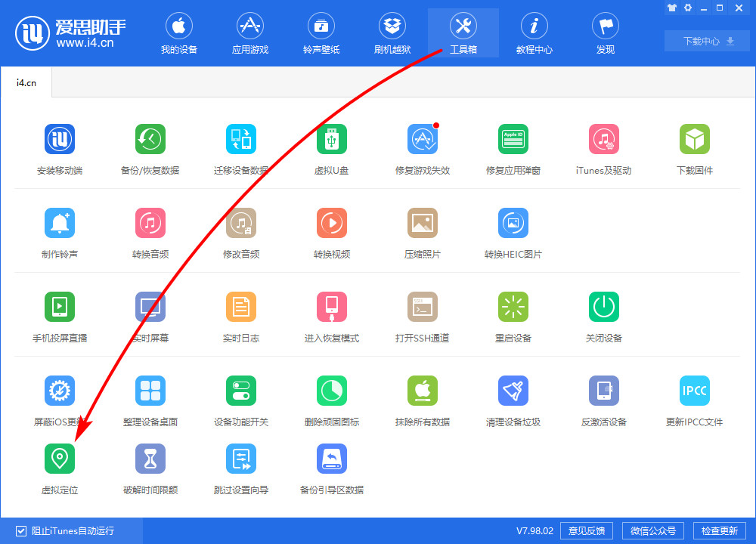Click the 检查更新 button
This screenshot has width=756, height=544.
[719, 530]
